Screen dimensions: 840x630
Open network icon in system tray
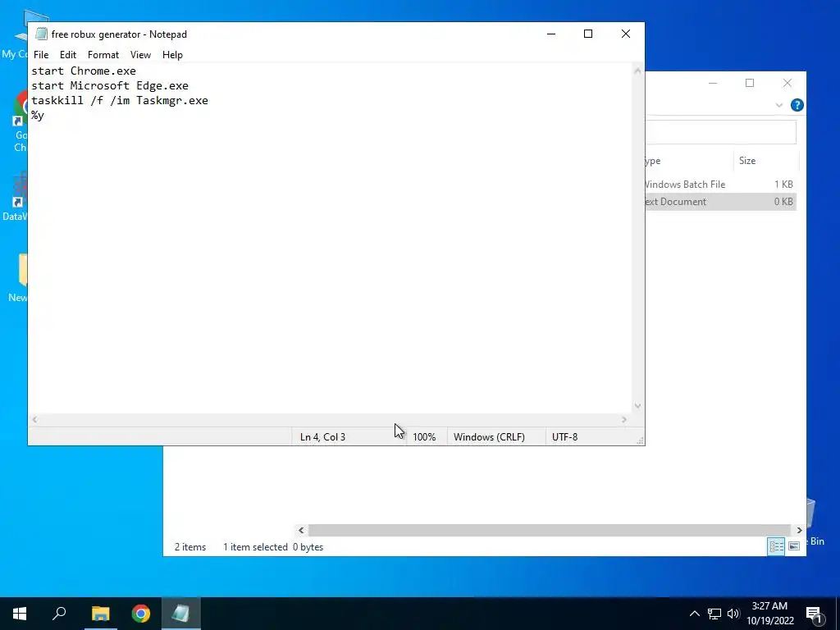[714, 614]
